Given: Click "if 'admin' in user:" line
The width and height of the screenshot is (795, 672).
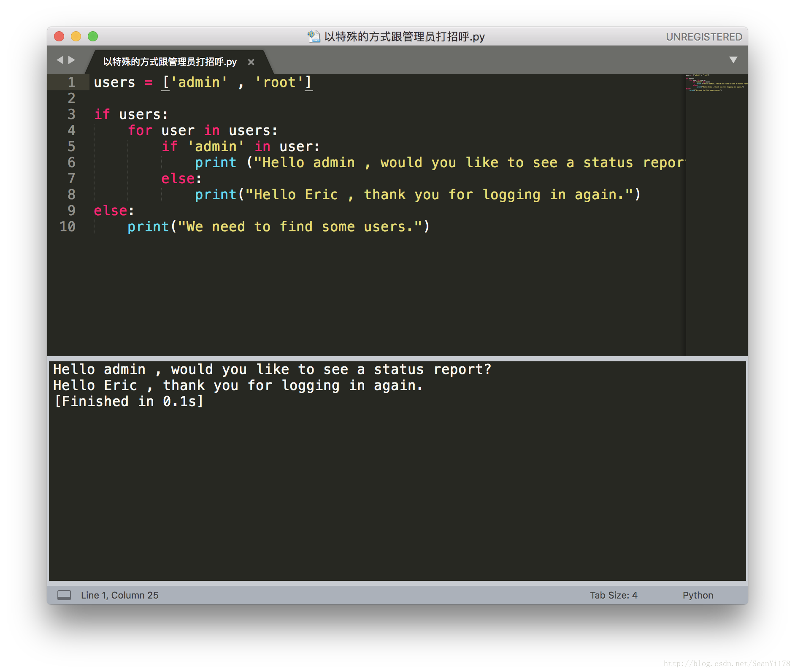Looking at the screenshot, I should (x=241, y=146).
